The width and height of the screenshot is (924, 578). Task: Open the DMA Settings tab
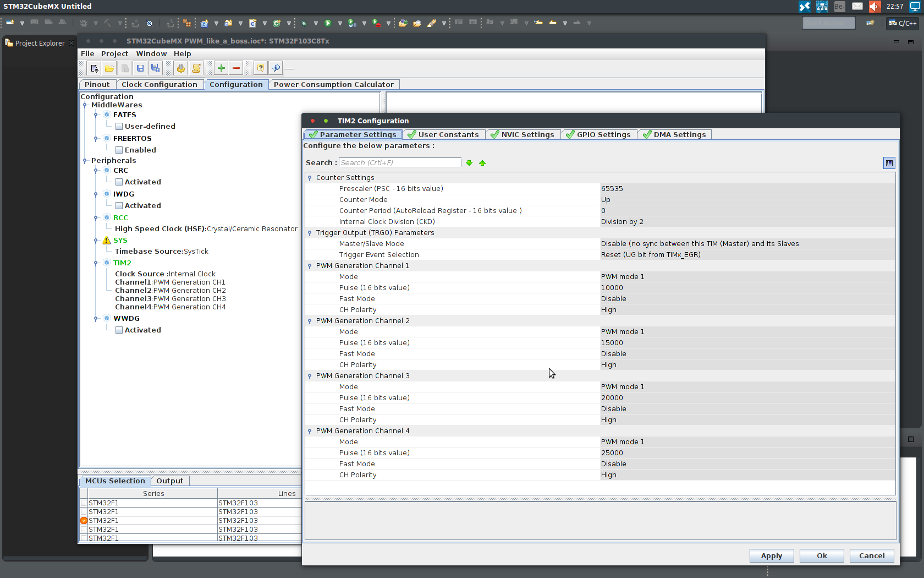[x=675, y=135]
